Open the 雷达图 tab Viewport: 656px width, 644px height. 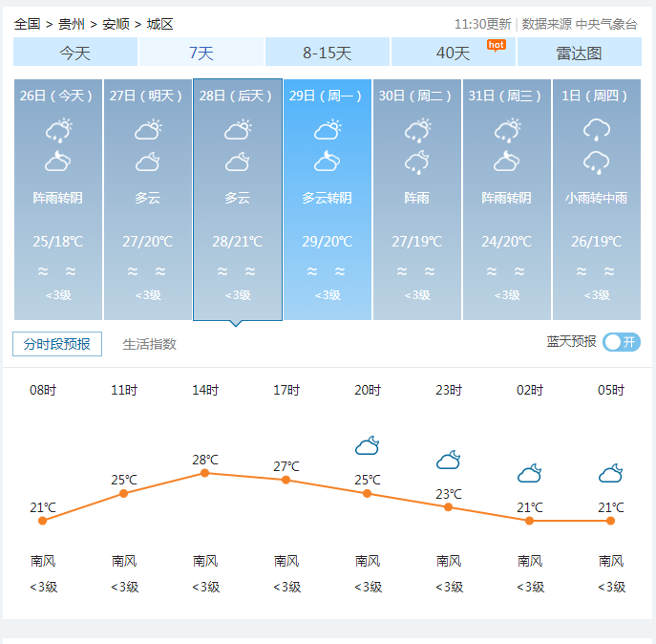579,53
